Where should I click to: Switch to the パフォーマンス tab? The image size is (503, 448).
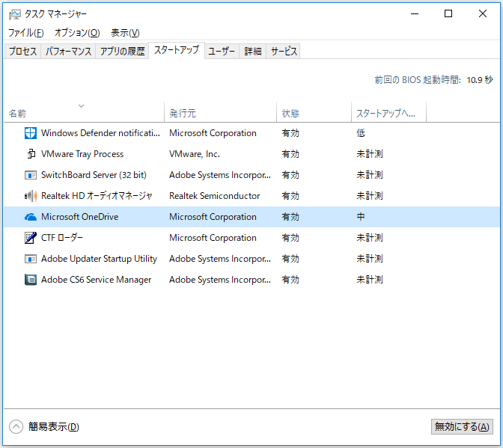tap(68, 52)
